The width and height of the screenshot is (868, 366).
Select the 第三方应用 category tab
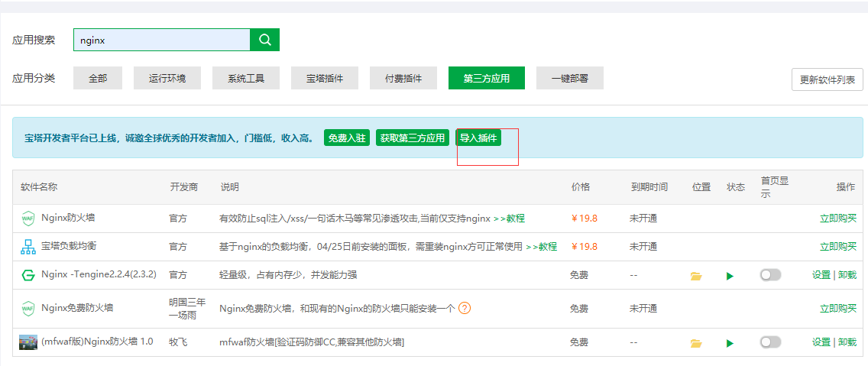[487, 78]
